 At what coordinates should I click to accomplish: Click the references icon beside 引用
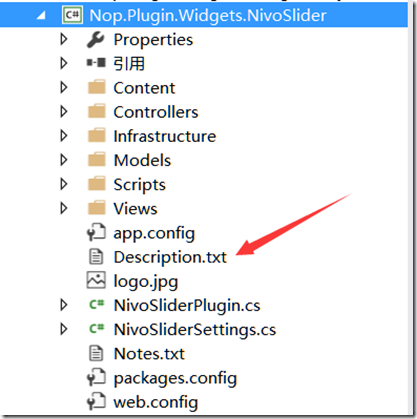coord(96,63)
